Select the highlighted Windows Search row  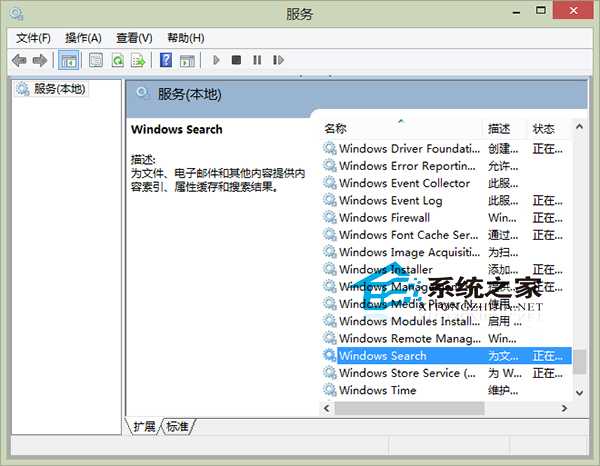445,355
